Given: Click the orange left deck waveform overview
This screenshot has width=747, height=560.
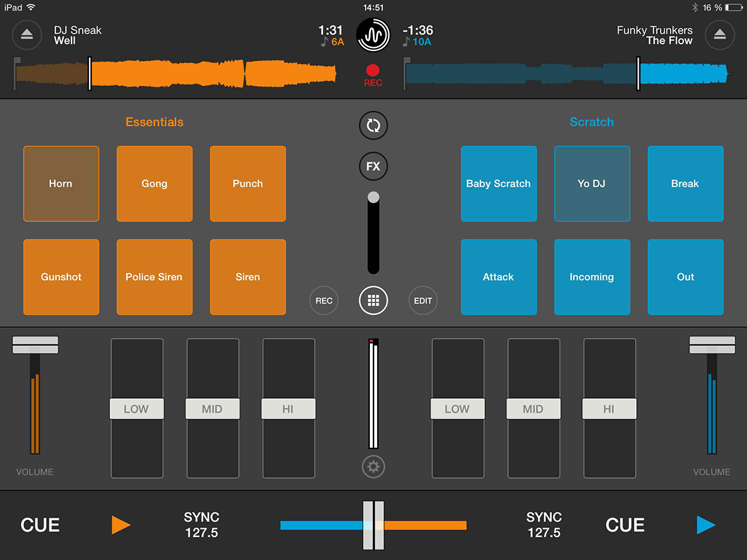Looking at the screenshot, I should 176,74.
